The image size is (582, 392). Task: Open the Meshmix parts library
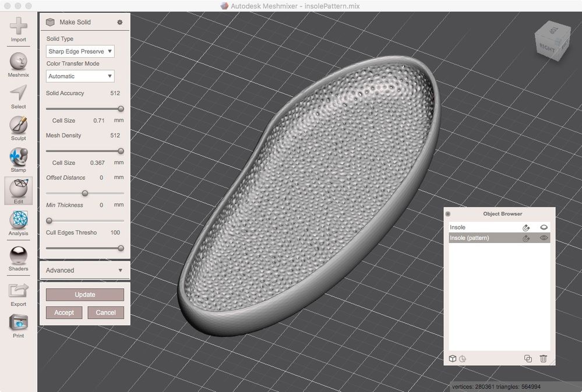18,65
